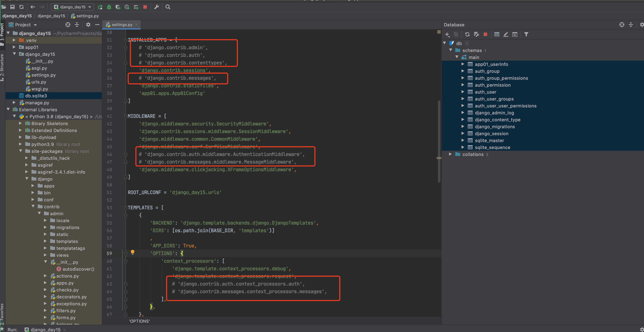Click the settings.py breadcrumb

pyautogui.click(x=85, y=16)
